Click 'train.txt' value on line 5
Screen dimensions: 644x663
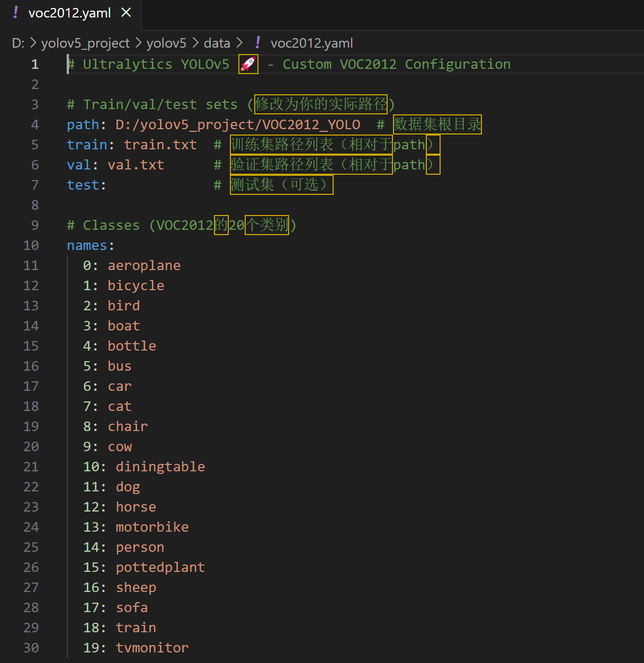tap(160, 145)
